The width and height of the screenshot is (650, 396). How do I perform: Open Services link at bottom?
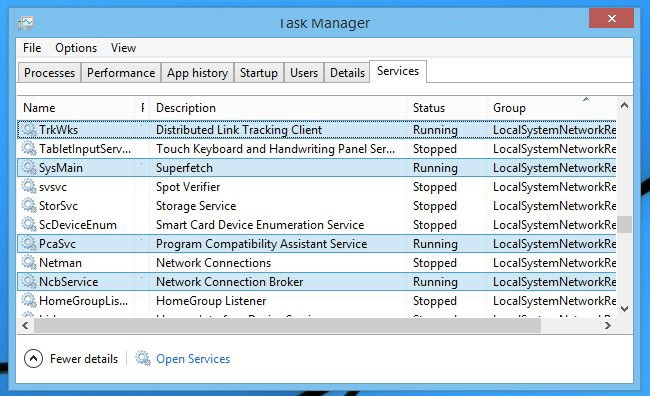coord(193,359)
